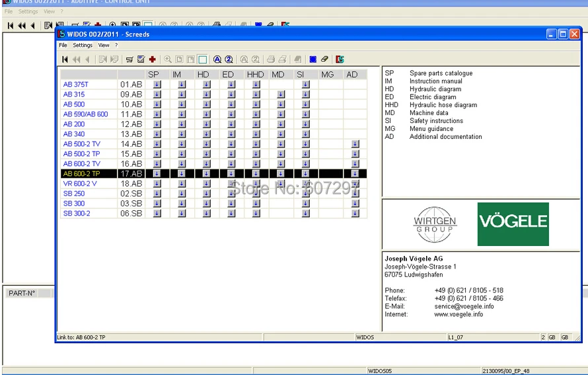The image size is (588, 375).
Task: Open instruction manual (IM) arrow for AB 500
Action: point(182,104)
